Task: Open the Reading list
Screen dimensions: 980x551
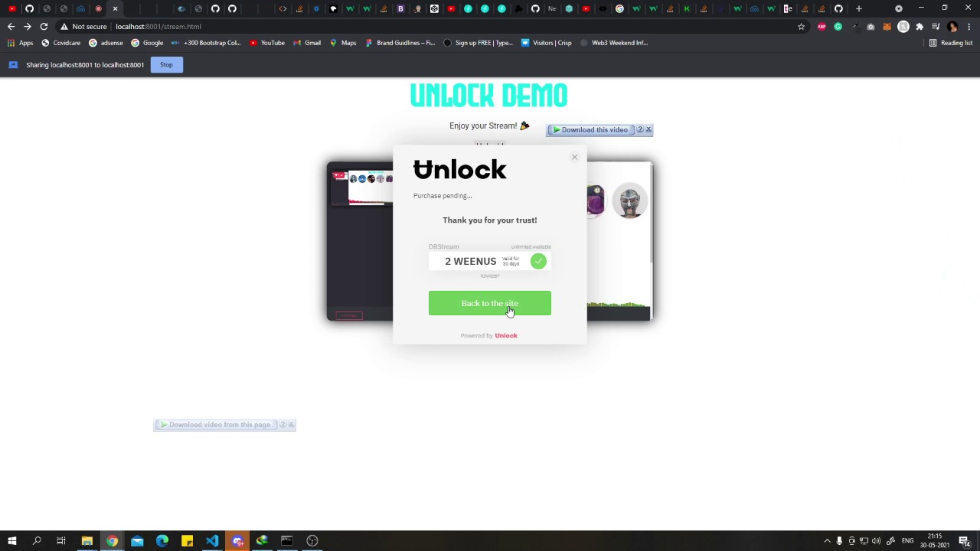Action: [951, 43]
